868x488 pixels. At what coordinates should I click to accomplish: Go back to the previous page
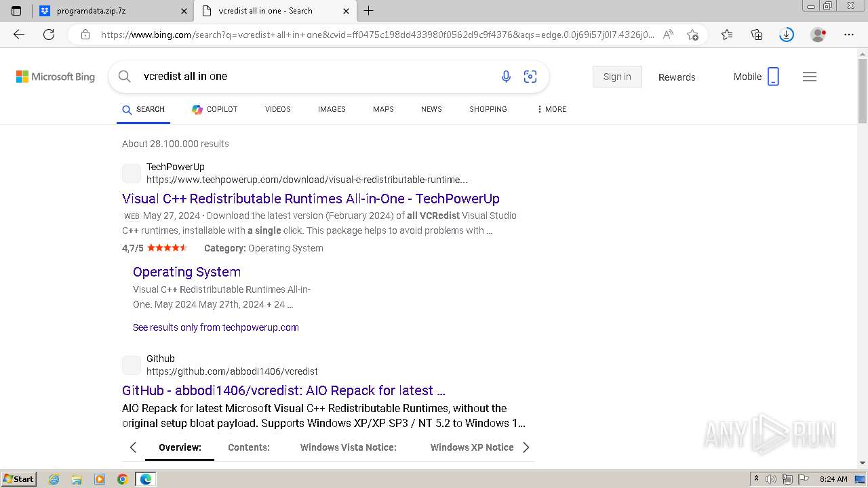click(x=19, y=35)
